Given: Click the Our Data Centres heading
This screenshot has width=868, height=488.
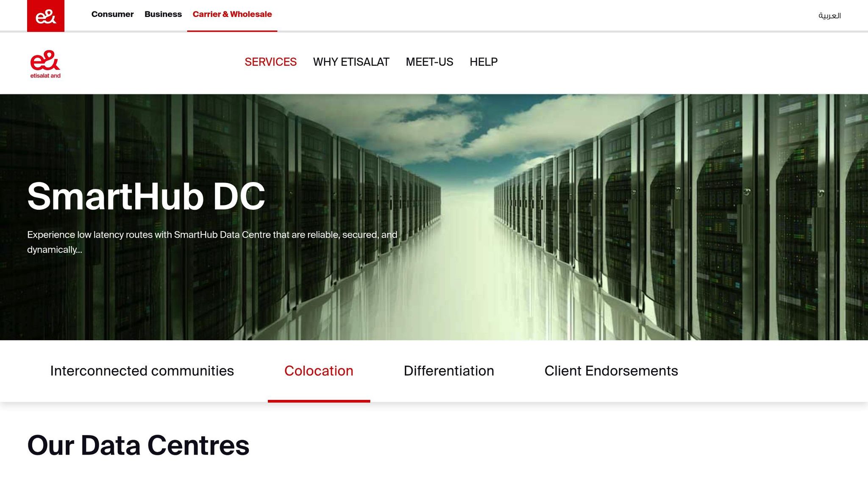Looking at the screenshot, I should click(138, 445).
